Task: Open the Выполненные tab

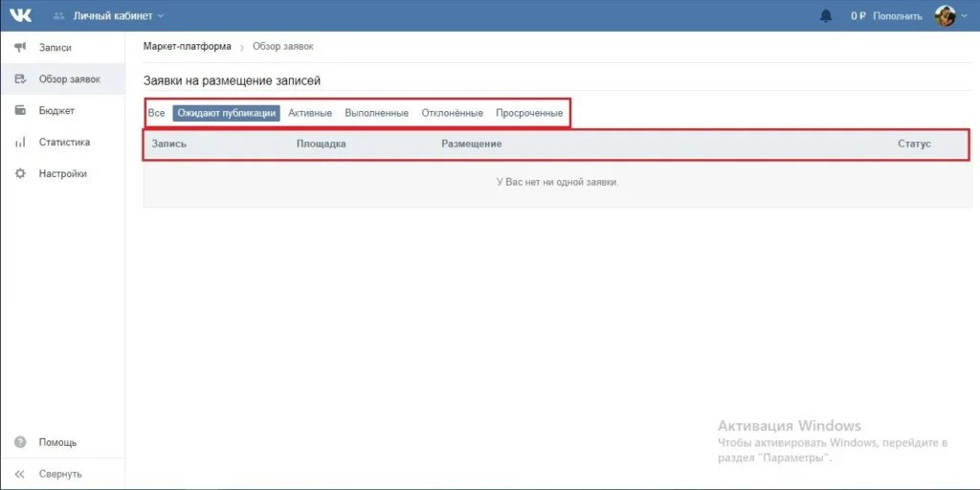Action: (x=377, y=113)
